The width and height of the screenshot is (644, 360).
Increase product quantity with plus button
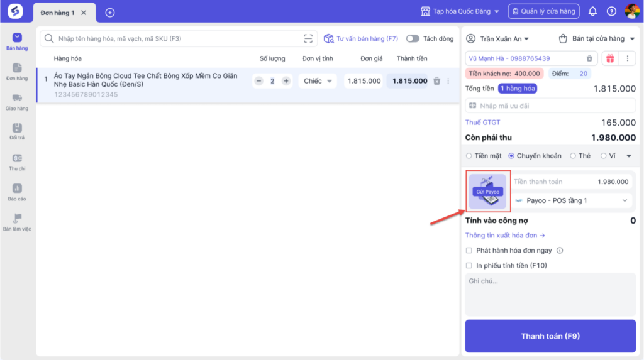click(x=286, y=81)
